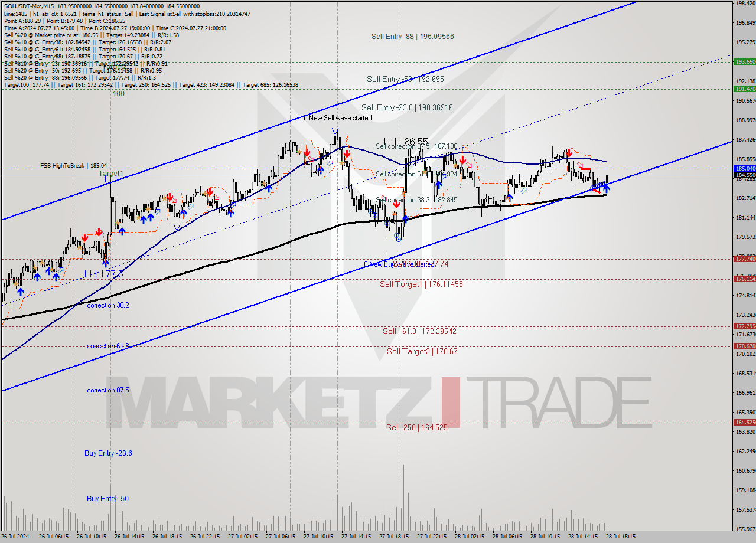Click the current price 184.550 tag
Image resolution: width=756 pixels, height=543 pixels.
(x=744, y=175)
